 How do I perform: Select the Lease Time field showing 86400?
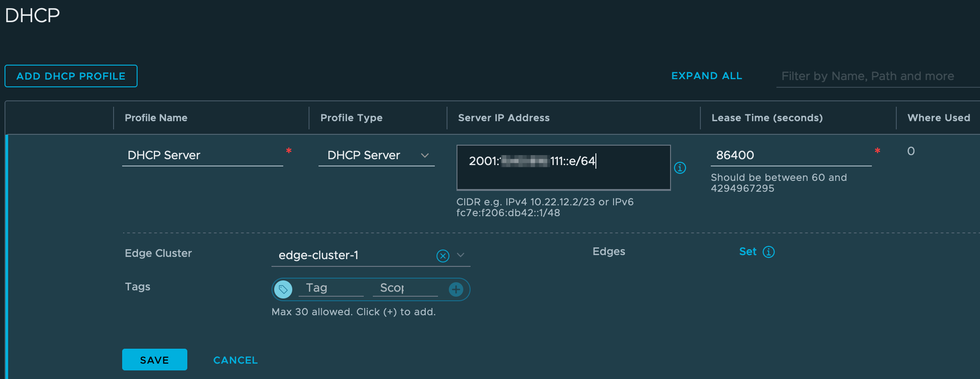click(790, 156)
